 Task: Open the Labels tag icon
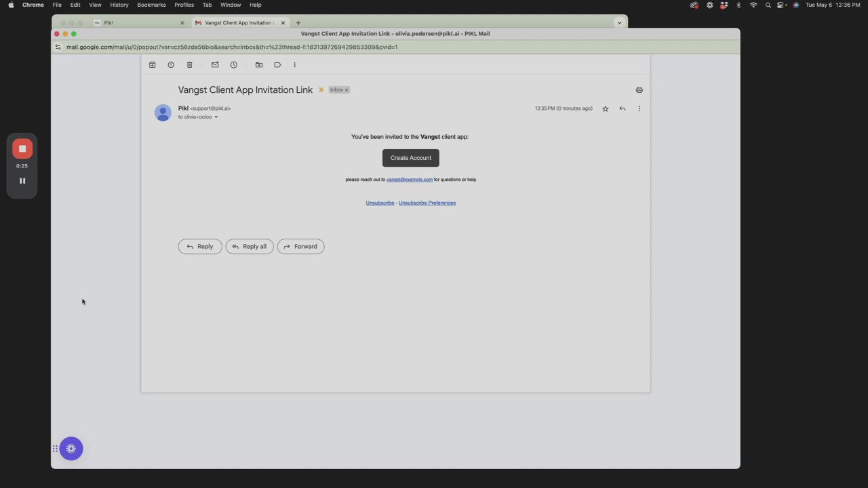pos(277,65)
